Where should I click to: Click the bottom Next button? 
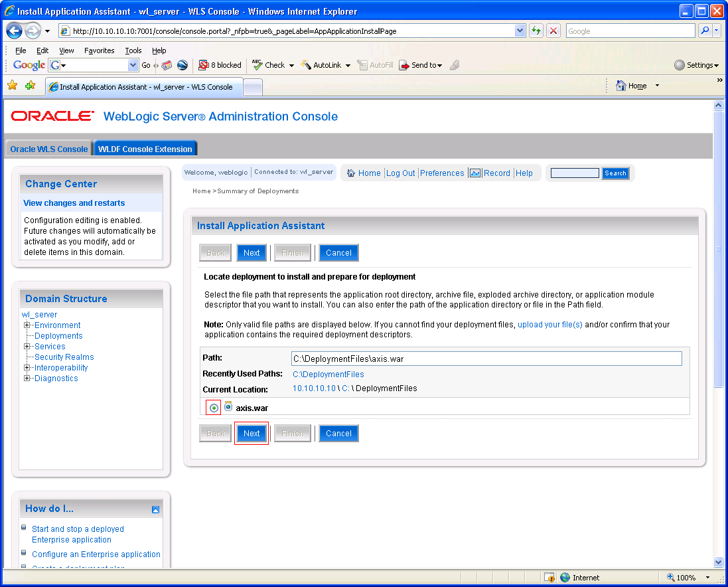(x=252, y=434)
